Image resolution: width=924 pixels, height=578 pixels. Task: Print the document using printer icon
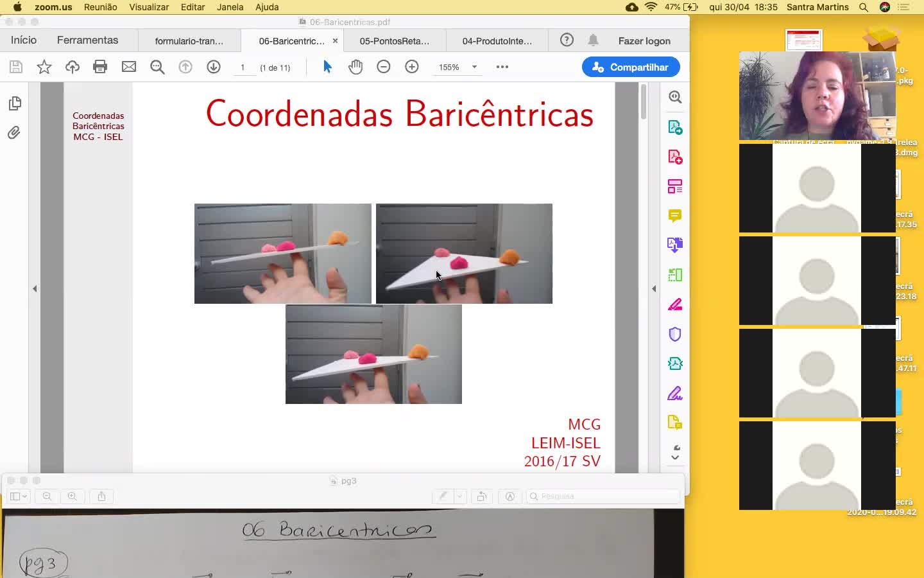[x=100, y=67]
